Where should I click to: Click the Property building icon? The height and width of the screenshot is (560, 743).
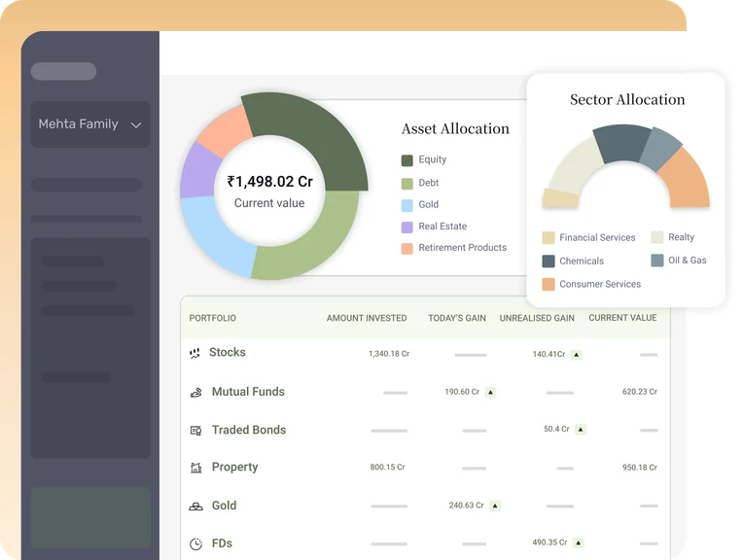[x=196, y=468]
